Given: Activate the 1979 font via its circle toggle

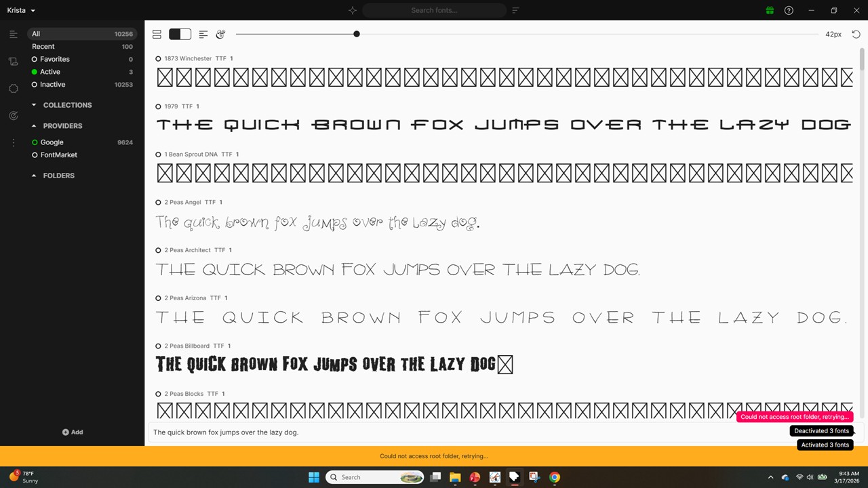Looking at the screenshot, I should 158,106.
